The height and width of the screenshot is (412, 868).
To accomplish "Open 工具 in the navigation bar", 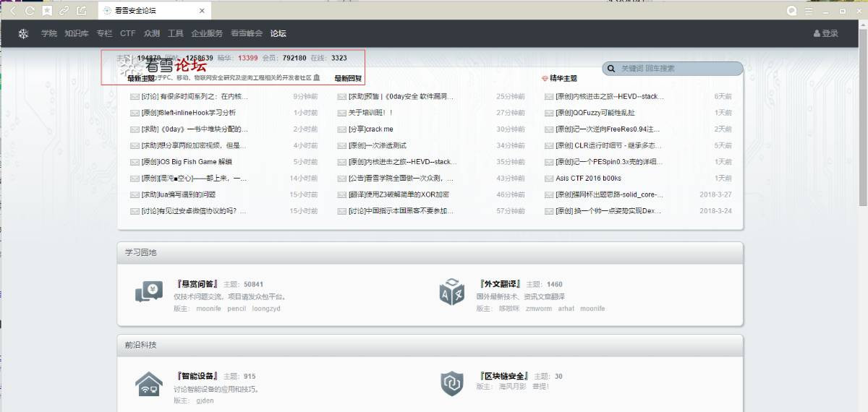I will [175, 34].
